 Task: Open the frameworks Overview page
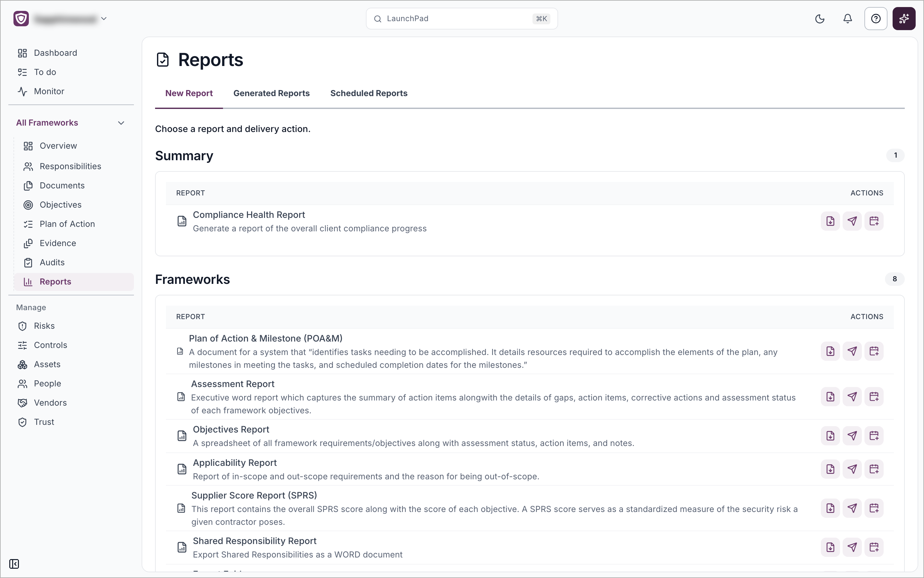tap(74, 146)
